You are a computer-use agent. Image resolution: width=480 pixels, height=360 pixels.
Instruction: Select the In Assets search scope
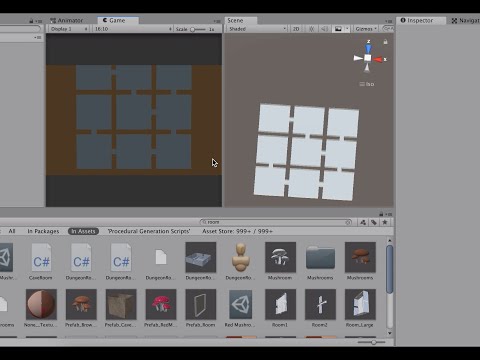[83, 231]
